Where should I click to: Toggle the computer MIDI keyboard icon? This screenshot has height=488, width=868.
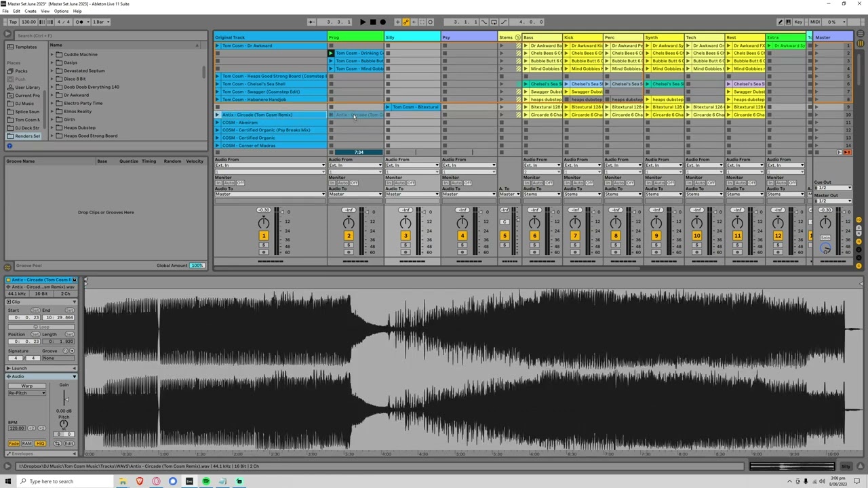click(x=789, y=22)
